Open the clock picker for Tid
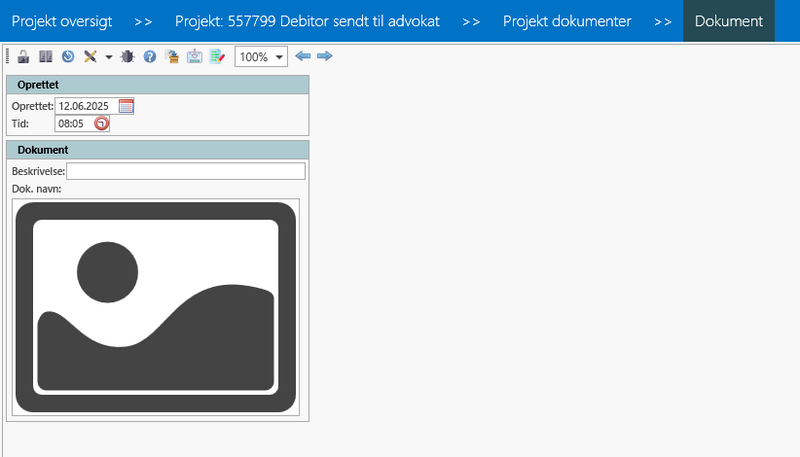The height and width of the screenshot is (457, 800). (101, 124)
